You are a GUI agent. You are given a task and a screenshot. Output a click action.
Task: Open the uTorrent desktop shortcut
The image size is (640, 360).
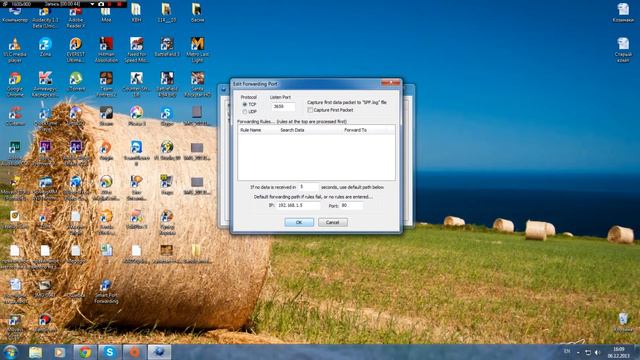[x=76, y=82]
